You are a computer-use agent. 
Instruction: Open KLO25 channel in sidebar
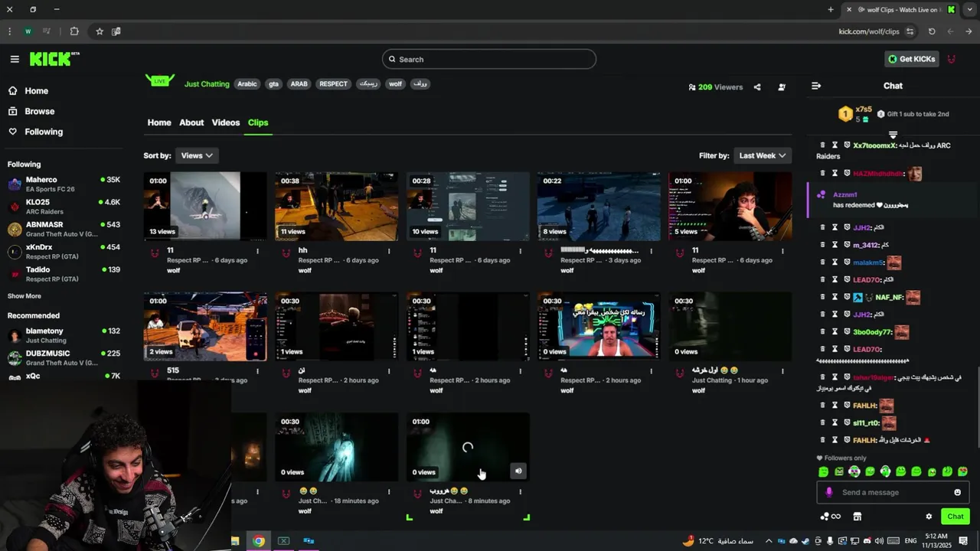pyautogui.click(x=64, y=207)
